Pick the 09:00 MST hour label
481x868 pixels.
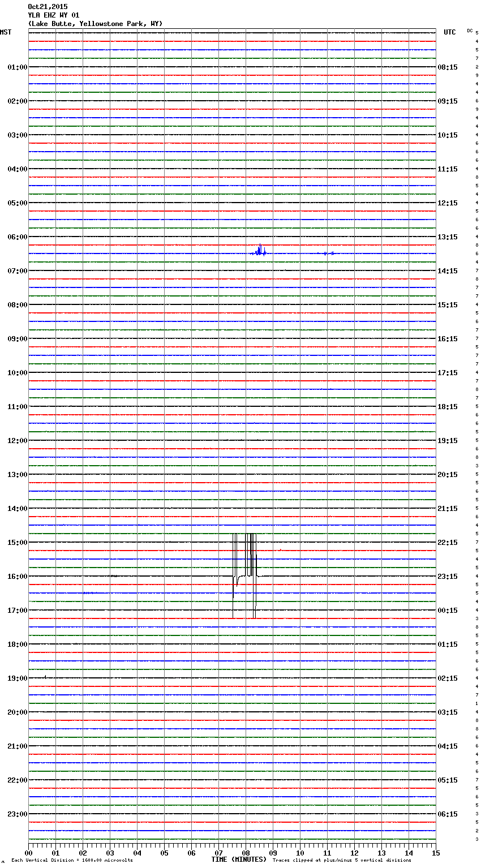click(x=18, y=339)
